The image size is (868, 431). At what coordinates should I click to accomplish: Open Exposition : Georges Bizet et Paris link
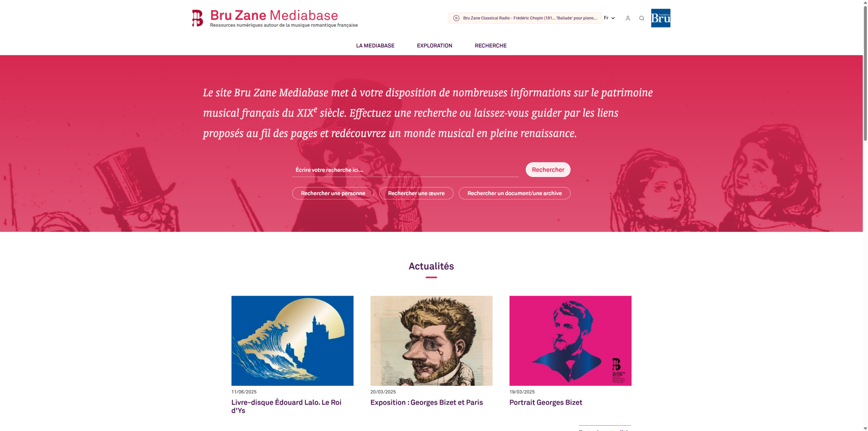tap(427, 403)
